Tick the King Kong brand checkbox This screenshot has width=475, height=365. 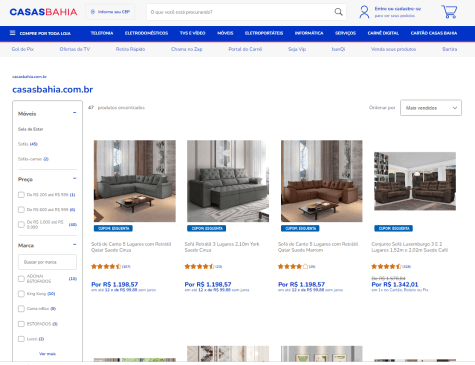(21, 294)
